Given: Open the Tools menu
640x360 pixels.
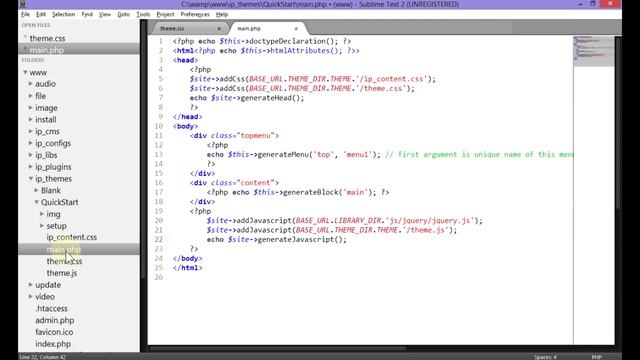Looking at the screenshot, I should (x=143, y=14).
